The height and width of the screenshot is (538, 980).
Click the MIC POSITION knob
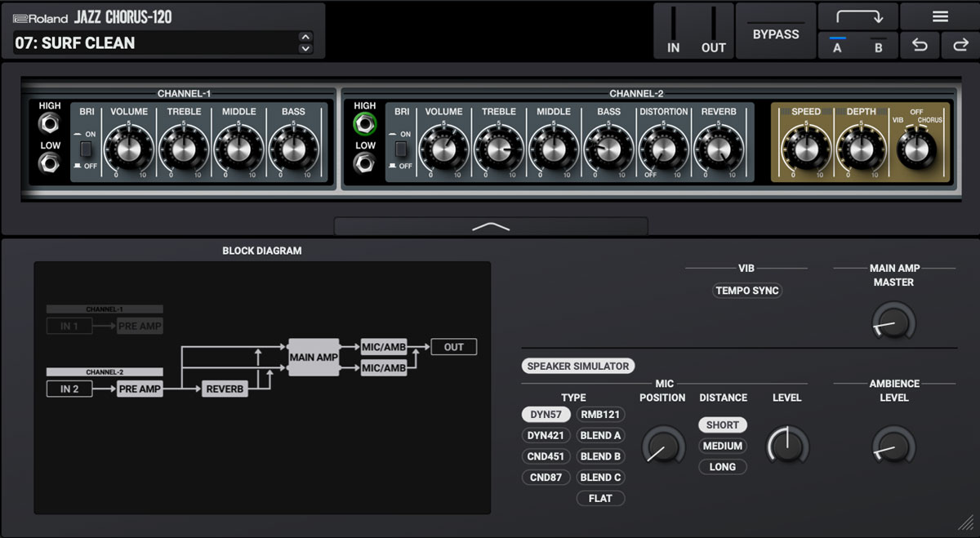click(x=663, y=446)
